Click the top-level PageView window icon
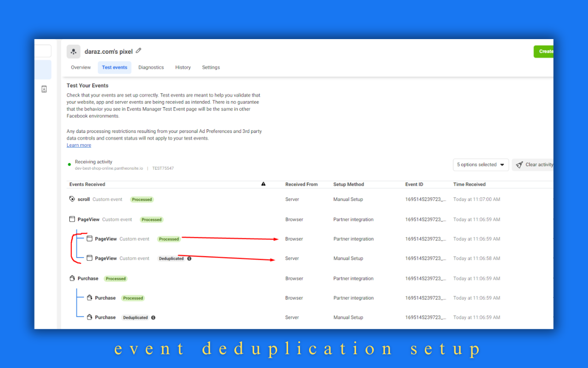This screenshot has height=368, width=588. [x=72, y=219]
